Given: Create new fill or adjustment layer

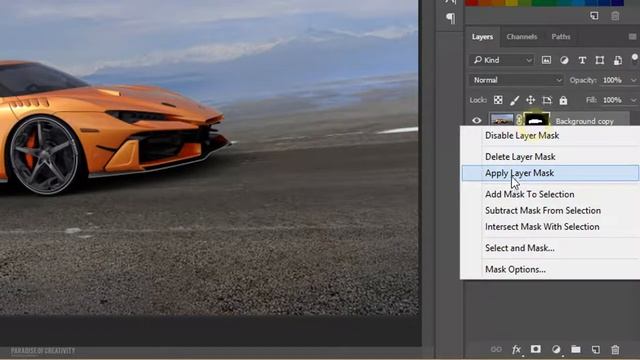Looking at the screenshot, I should [556, 349].
